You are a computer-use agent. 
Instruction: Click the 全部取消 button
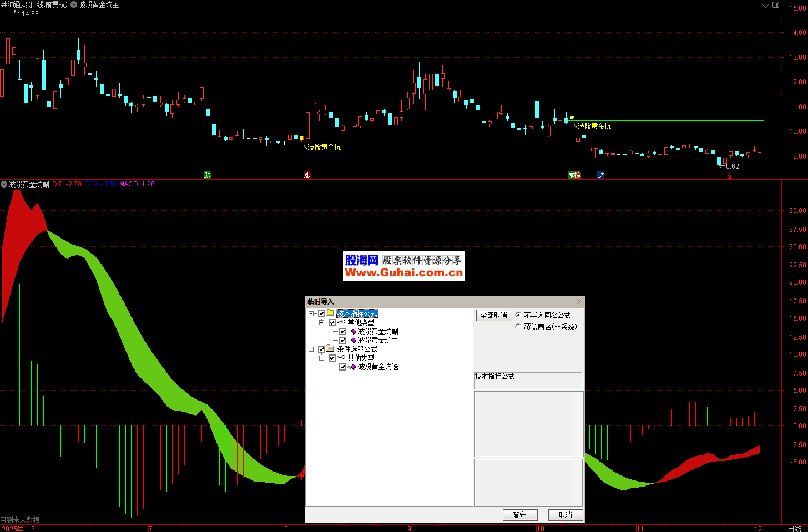pos(493,315)
